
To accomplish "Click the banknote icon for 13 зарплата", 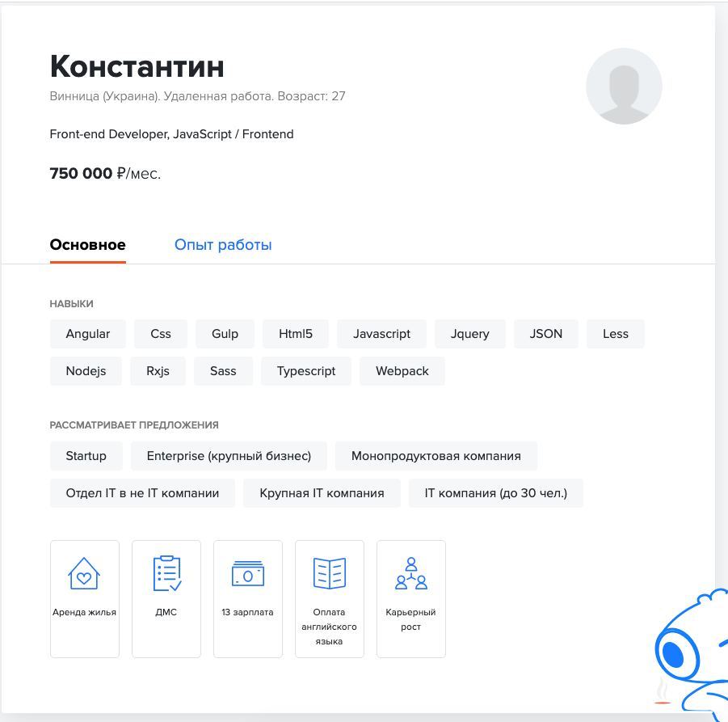I will [248, 573].
